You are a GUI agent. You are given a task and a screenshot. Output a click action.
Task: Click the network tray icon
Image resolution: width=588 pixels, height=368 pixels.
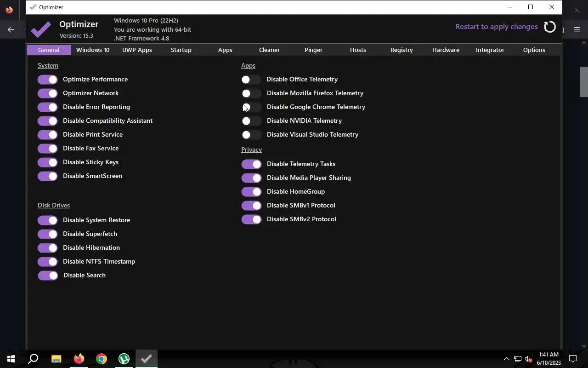tap(518, 359)
